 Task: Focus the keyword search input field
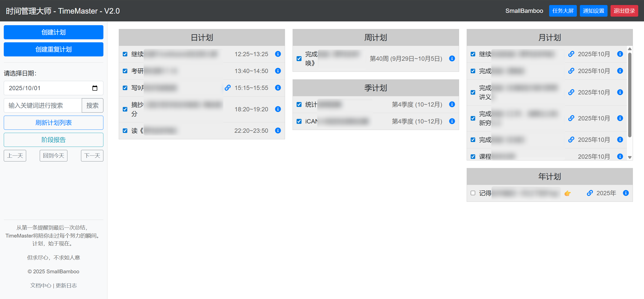click(43, 105)
